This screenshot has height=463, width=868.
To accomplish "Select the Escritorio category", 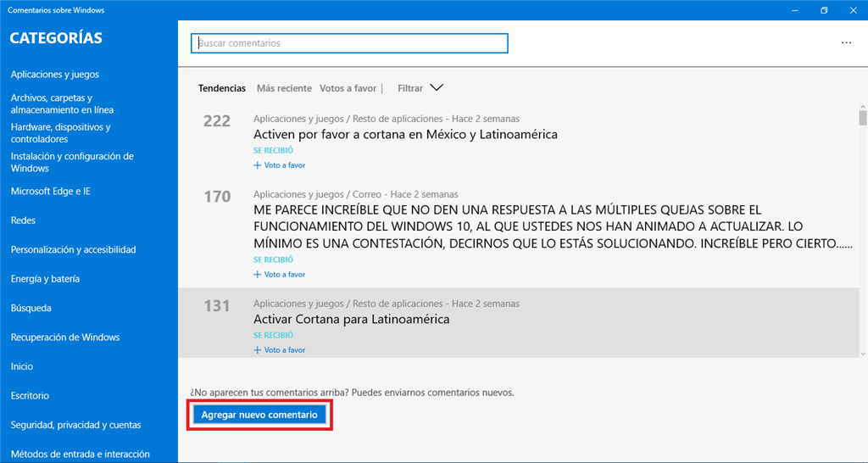I will [x=30, y=396].
